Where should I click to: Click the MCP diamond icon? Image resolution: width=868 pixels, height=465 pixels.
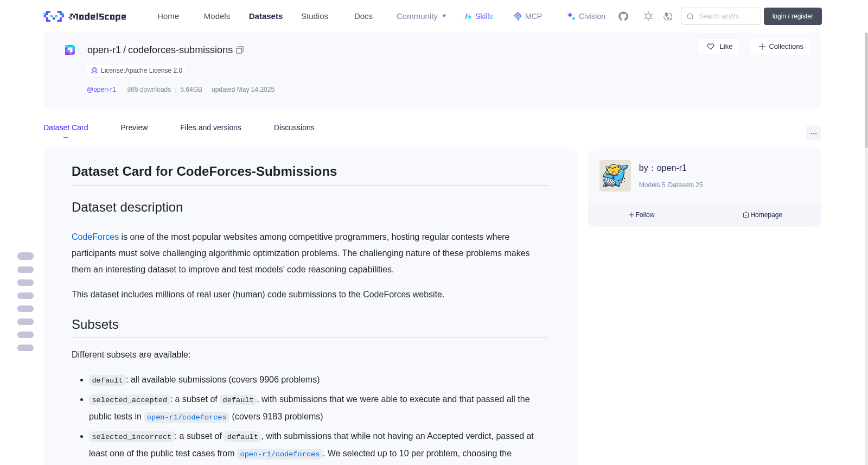coord(518,16)
